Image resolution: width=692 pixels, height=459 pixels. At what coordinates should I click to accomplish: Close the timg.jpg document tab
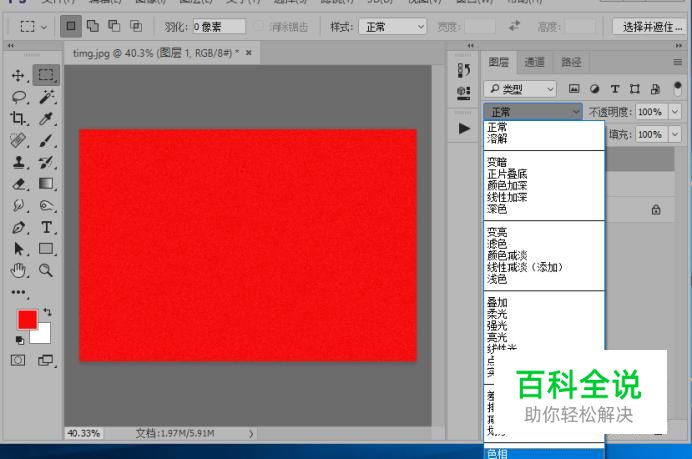(249, 53)
